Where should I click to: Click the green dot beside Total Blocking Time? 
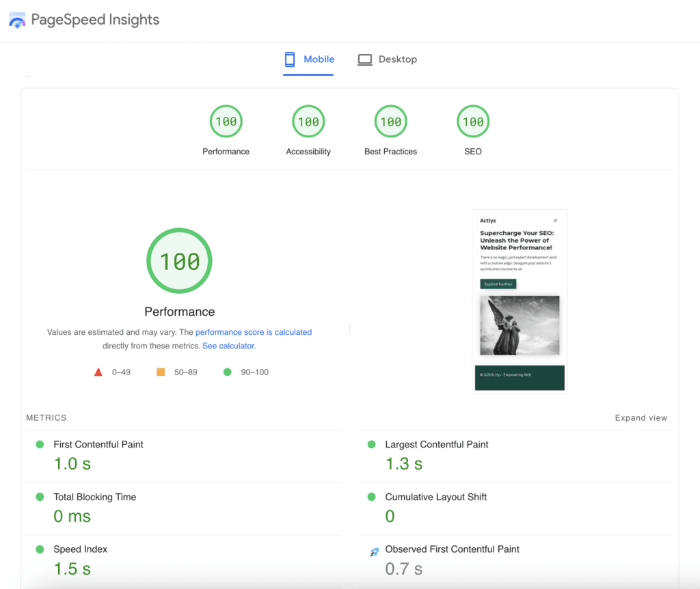[x=38, y=497]
